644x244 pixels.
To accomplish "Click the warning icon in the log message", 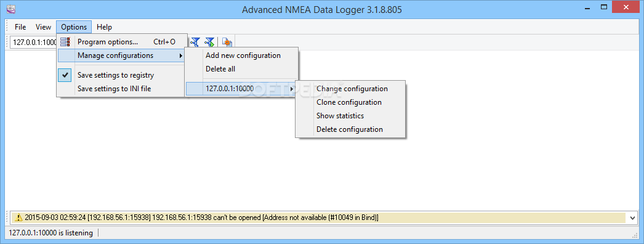I will click(19, 218).
